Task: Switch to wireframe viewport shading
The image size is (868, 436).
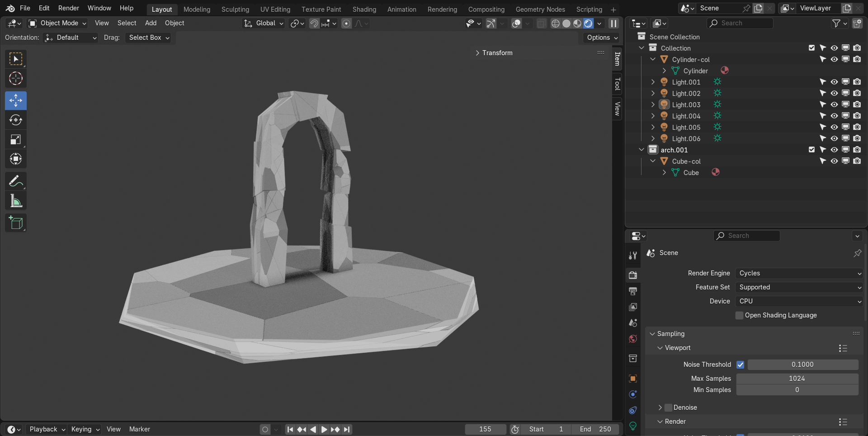Action: (x=556, y=24)
